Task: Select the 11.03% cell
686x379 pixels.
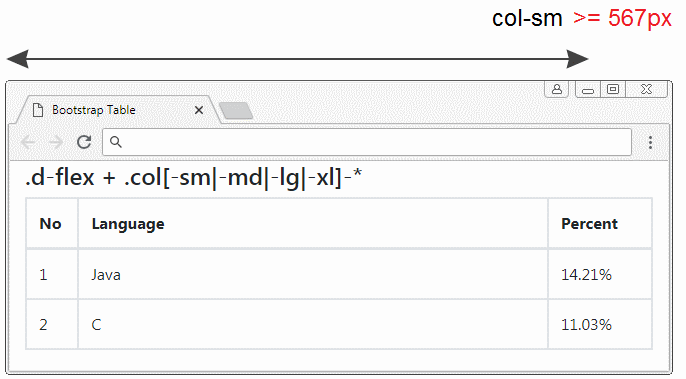Action: click(600, 324)
